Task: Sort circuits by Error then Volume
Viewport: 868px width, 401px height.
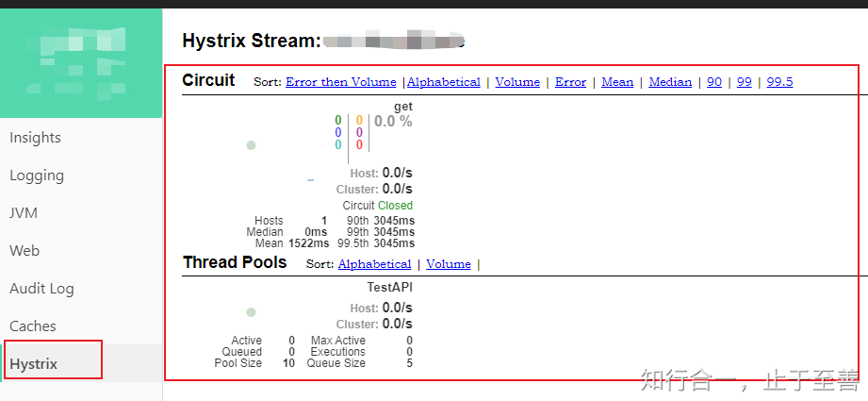Action: [x=341, y=82]
